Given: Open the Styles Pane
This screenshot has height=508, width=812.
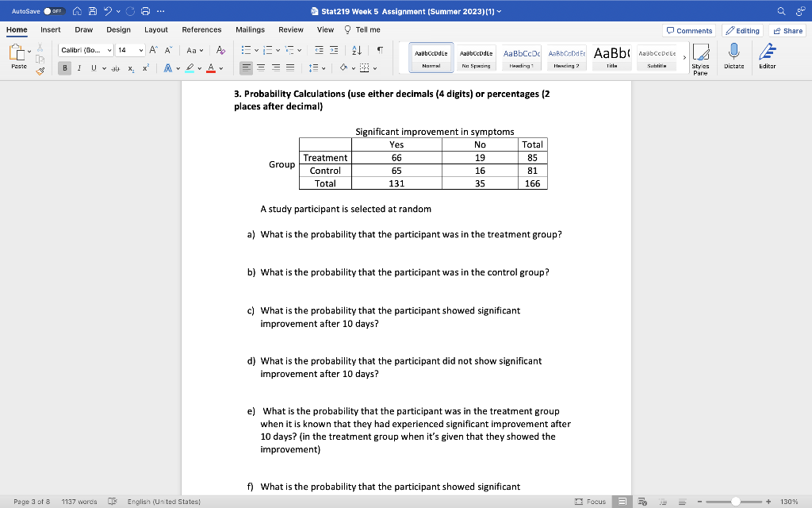Looking at the screenshot, I should [701, 57].
